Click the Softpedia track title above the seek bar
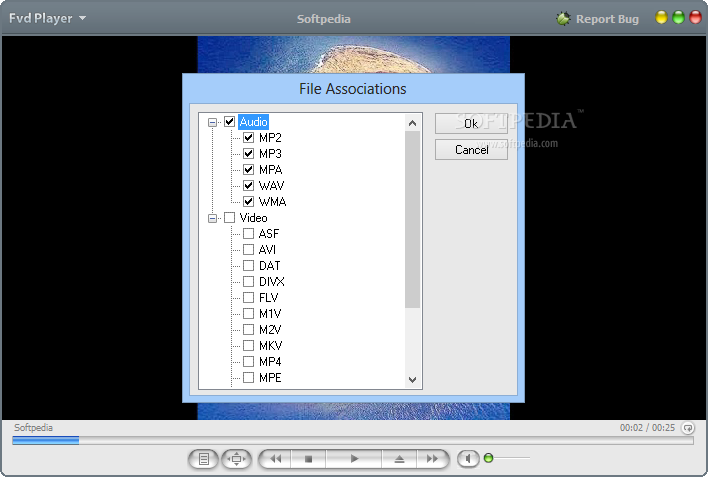Image resolution: width=708 pixels, height=477 pixels. click(33, 427)
